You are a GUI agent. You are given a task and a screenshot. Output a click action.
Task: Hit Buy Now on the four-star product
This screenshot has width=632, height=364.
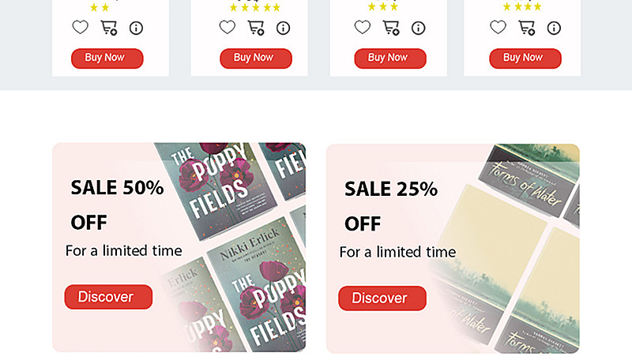pos(525,58)
